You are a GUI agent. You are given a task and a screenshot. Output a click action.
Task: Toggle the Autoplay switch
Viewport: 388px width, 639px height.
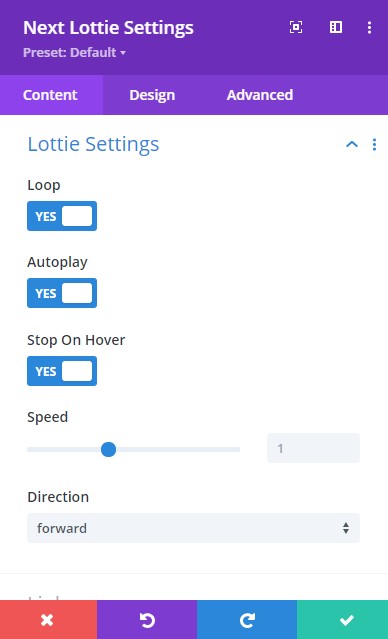pyautogui.click(x=62, y=293)
